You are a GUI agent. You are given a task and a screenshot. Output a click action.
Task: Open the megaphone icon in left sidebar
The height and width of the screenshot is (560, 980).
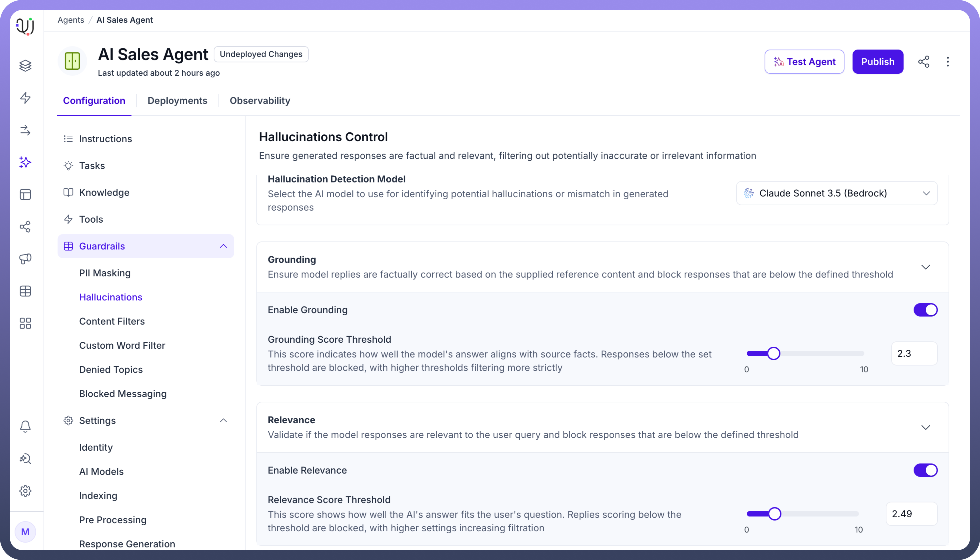[x=25, y=259]
